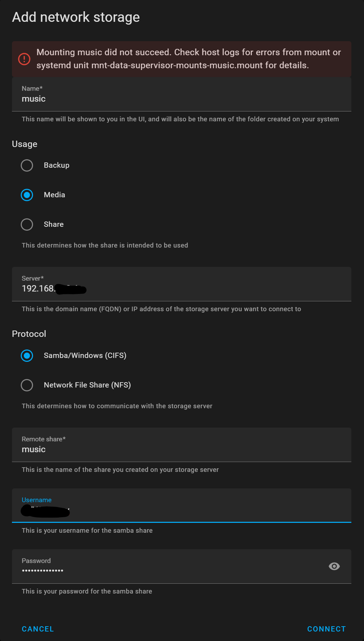Click the Remote share helper text
This screenshot has width=364, height=641.
120,469
